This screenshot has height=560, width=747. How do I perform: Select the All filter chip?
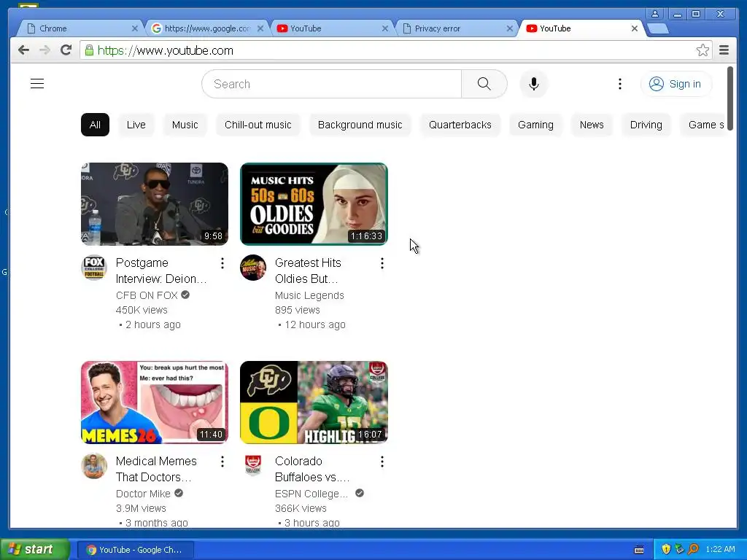pyautogui.click(x=95, y=125)
